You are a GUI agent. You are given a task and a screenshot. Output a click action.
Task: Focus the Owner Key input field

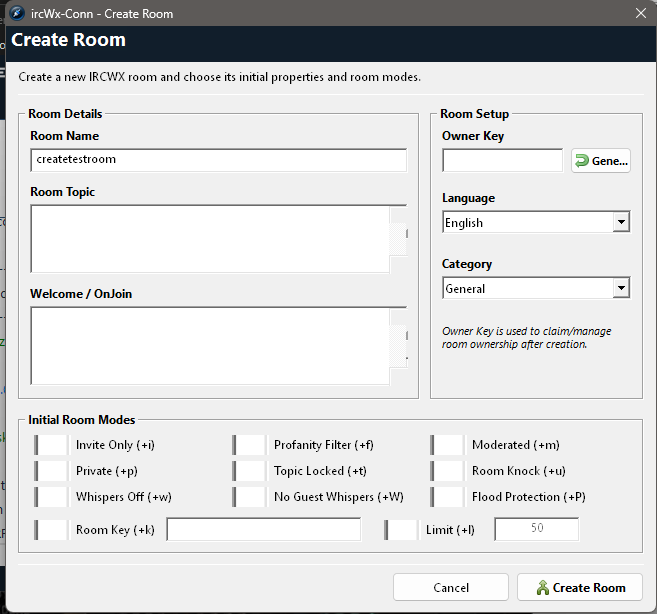coord(502,160)
